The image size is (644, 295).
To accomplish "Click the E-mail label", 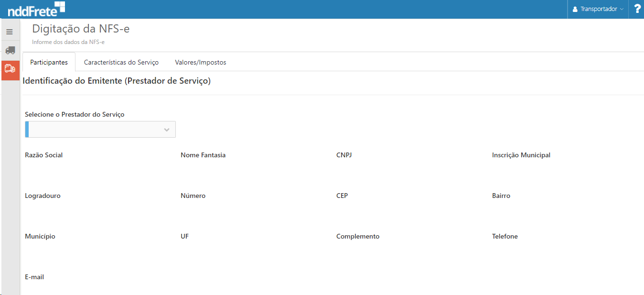I will point(34,277).
